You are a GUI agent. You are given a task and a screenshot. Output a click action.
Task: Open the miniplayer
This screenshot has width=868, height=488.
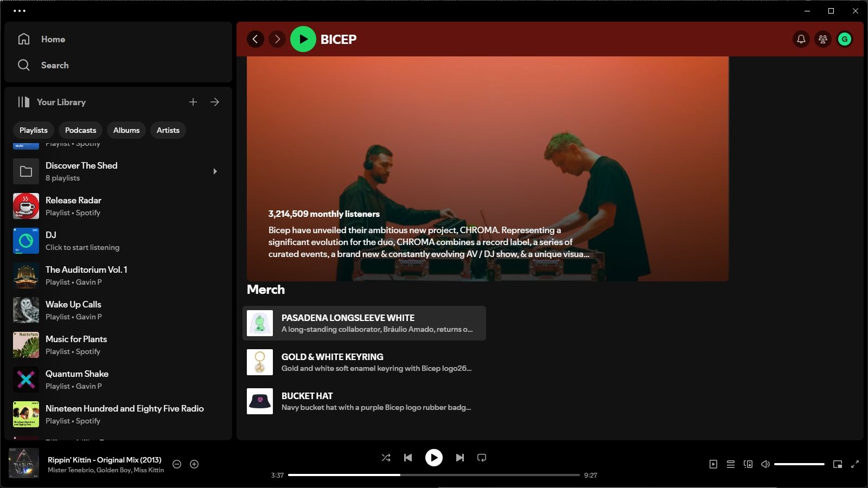click(838, 464)
